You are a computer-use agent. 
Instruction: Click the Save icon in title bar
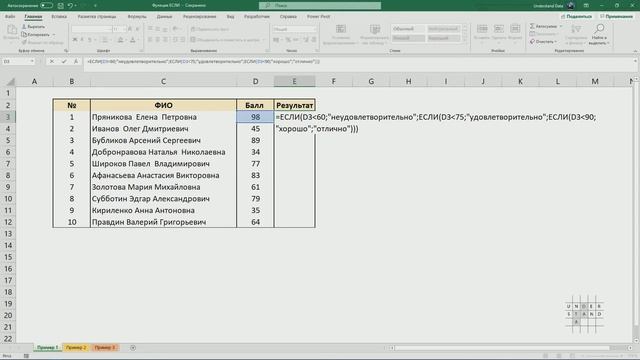pyautogui.click(x=60, y=6)
